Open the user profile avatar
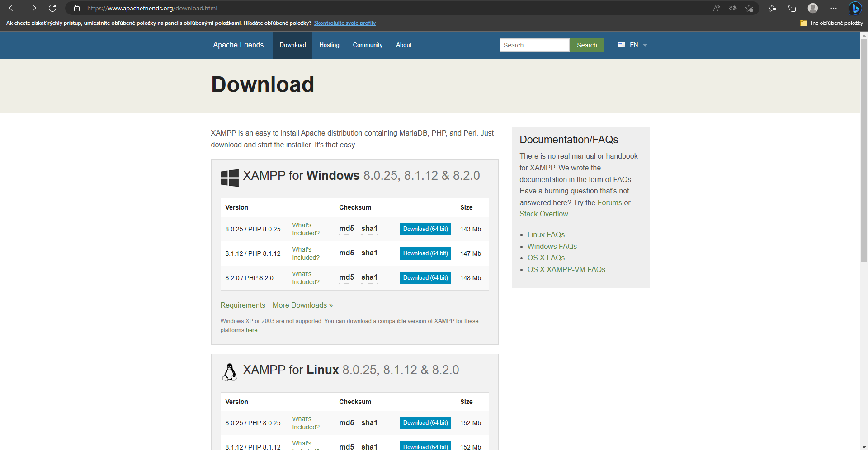Viewport: 868px width, 450px height. [x=813, y=8]
